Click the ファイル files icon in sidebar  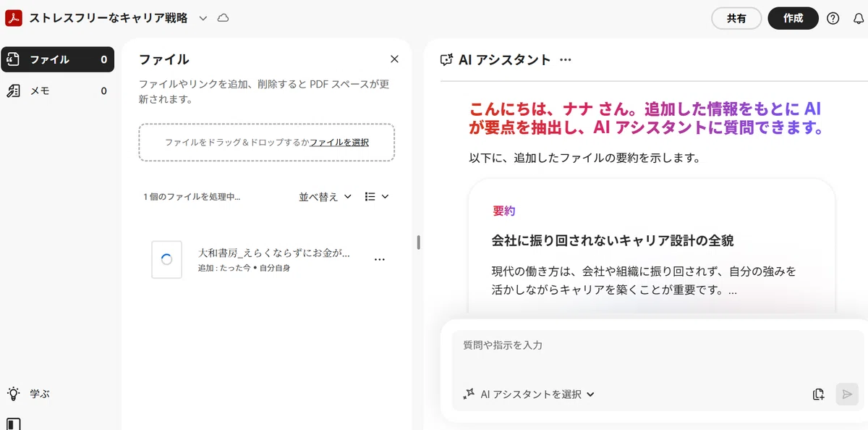(x=13, y=59)
